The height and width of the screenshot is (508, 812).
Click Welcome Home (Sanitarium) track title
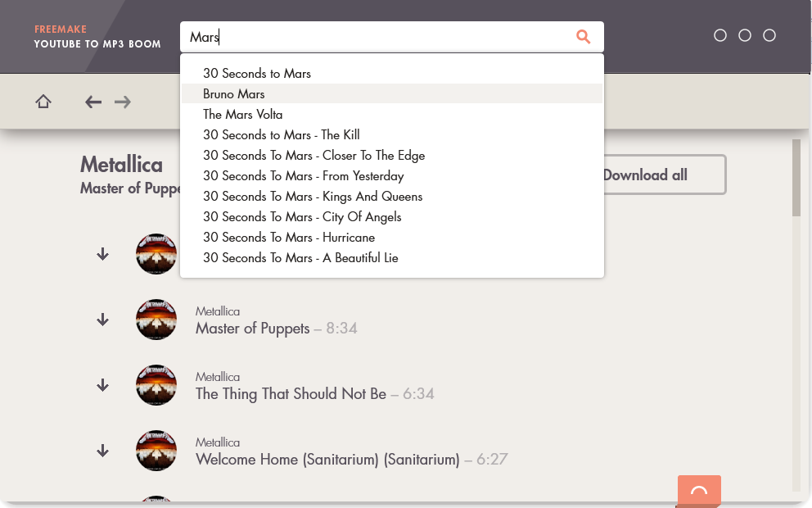click(x=327, y=460)
